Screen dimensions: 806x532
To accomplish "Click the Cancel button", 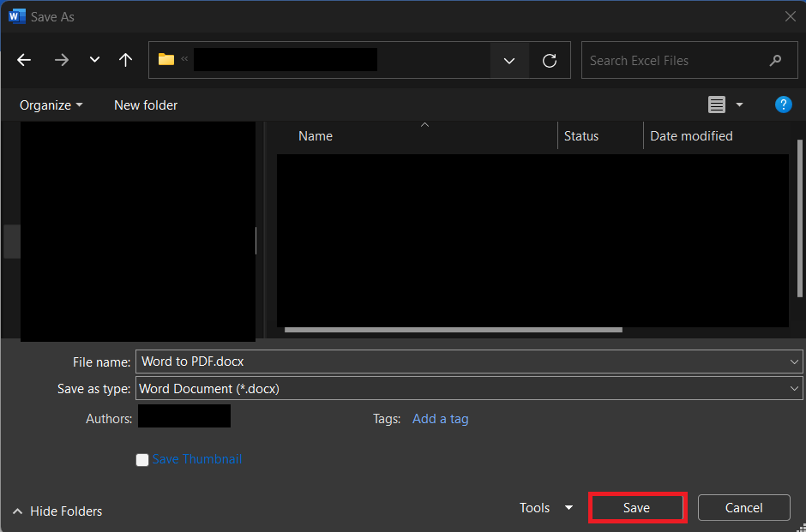I will 743,508.
